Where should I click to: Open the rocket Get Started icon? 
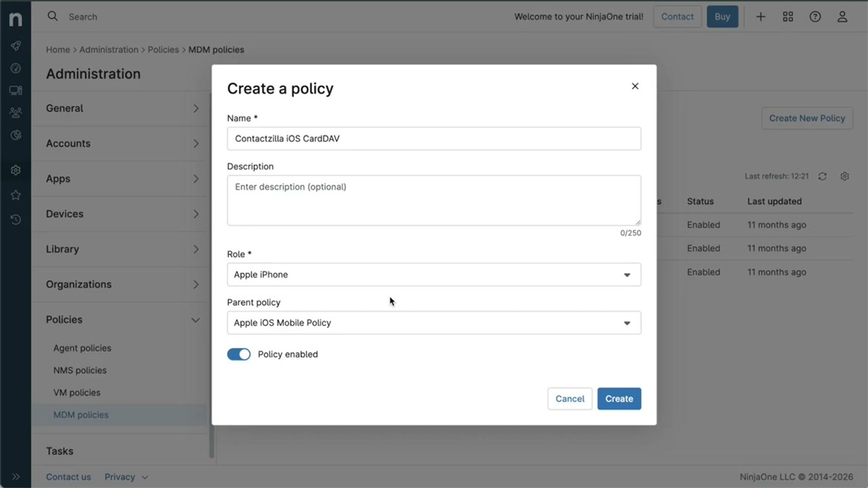[16, 46]
